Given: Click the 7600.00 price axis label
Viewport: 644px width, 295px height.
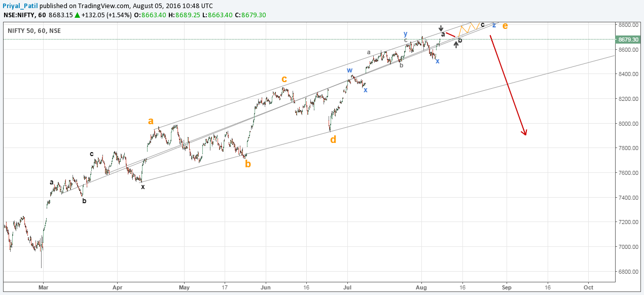Looking at the screenshot, I should pyautogui.click(x=628, y=173).
